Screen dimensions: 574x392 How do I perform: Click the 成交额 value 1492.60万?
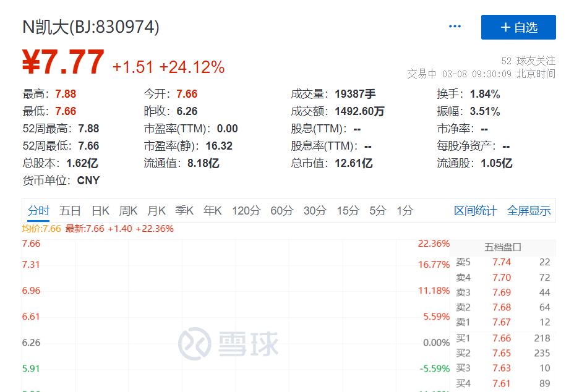359,111
